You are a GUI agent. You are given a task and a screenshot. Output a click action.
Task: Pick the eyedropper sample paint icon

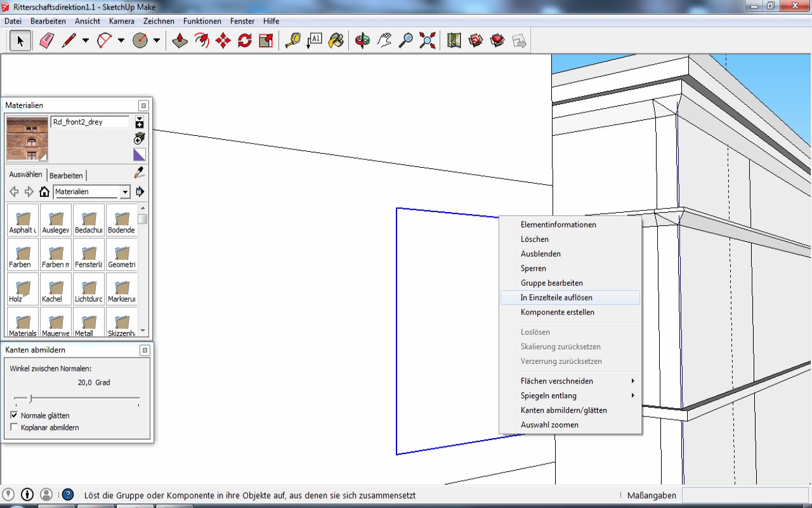[x=140, y=173]
